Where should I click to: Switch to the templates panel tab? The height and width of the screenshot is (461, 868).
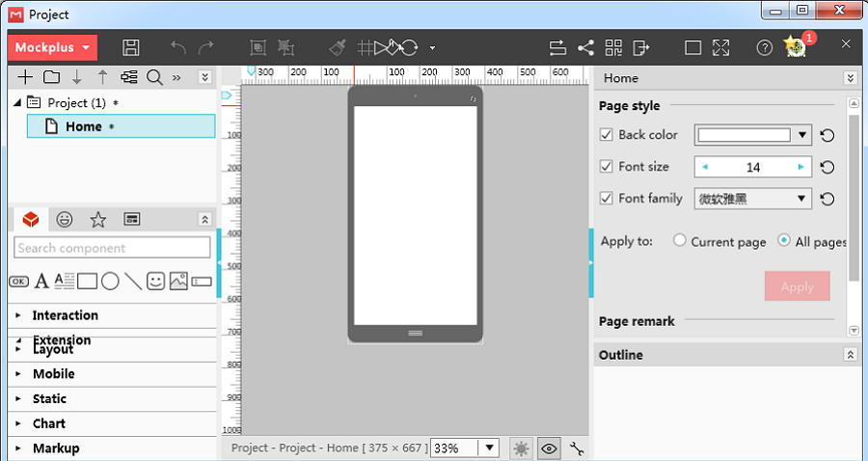point(132,220)
